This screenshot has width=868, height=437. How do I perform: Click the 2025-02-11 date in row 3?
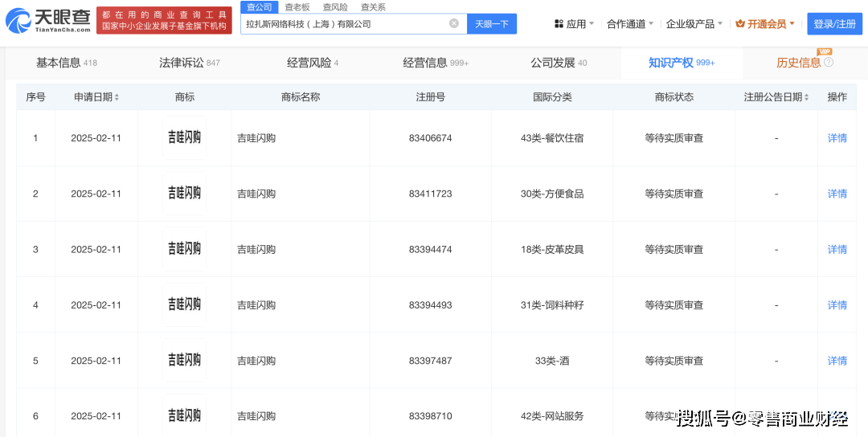pyautogui.click(x=96, y=250)
